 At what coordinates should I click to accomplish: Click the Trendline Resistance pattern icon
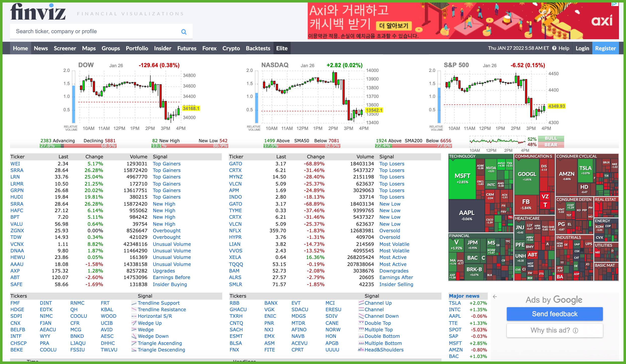pyautogui.click(x=134, y=310)
